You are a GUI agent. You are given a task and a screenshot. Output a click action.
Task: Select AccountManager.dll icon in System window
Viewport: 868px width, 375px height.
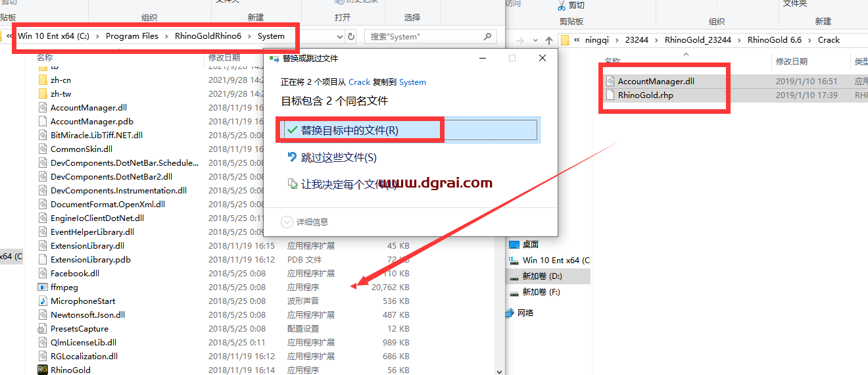click(x=43, y=108)
